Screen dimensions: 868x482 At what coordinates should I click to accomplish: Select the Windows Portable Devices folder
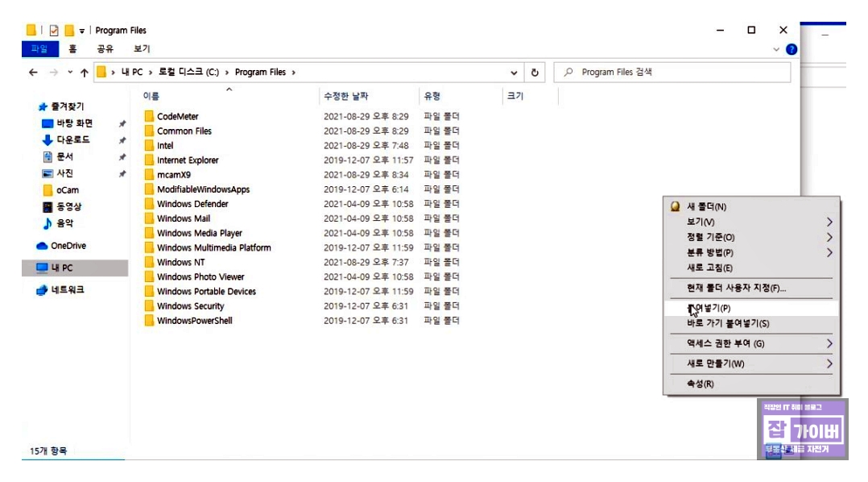coord(206,292)
